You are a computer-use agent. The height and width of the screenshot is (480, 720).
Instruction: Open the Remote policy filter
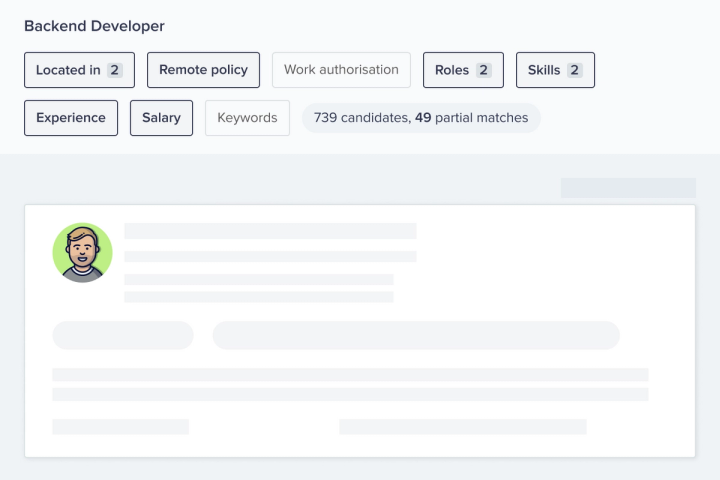click(203, 70)
